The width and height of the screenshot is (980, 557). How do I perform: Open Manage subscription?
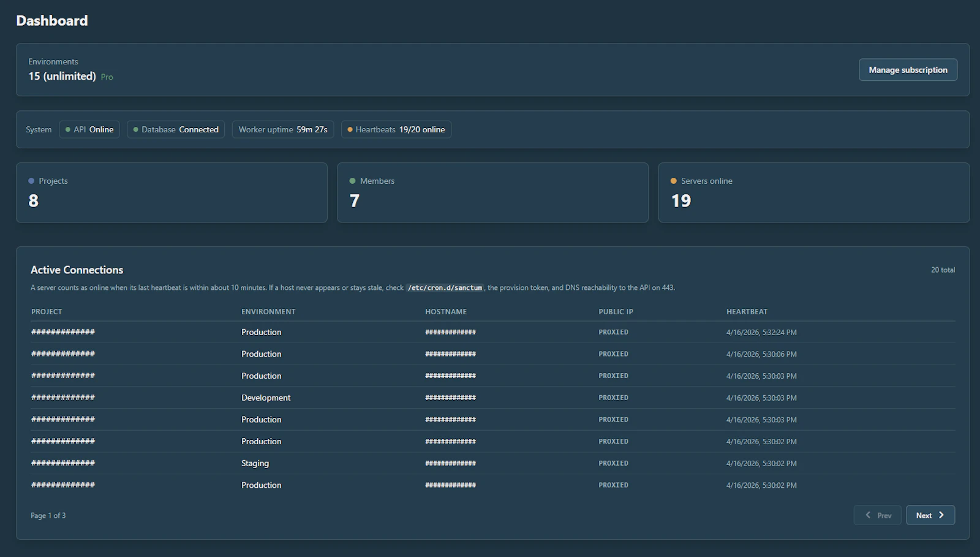(908, 69)
